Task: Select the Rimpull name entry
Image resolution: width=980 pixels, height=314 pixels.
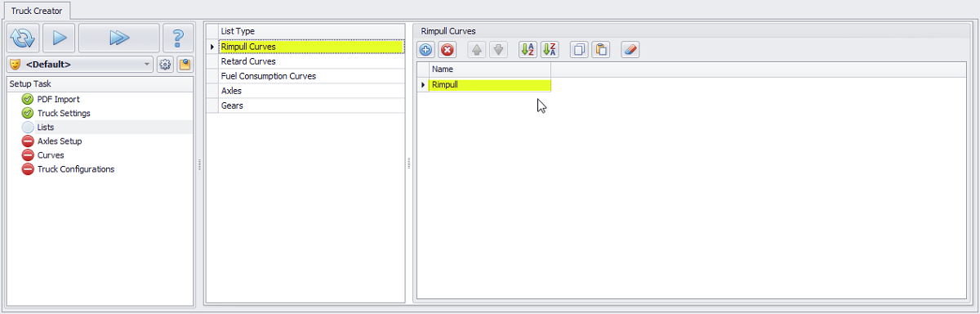Action: [x=489, y=85]
